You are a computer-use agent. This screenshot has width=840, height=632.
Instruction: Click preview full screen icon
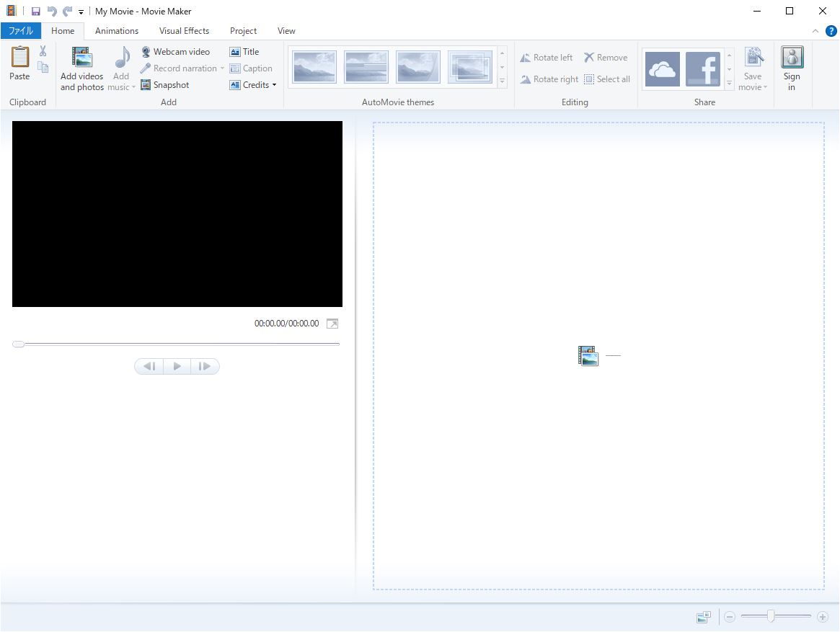pos(332,324)
